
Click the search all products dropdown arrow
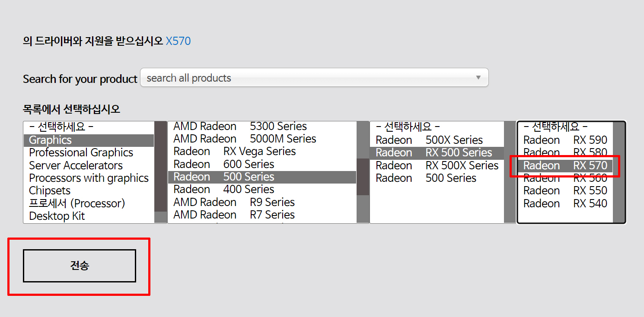click(478, 78)
